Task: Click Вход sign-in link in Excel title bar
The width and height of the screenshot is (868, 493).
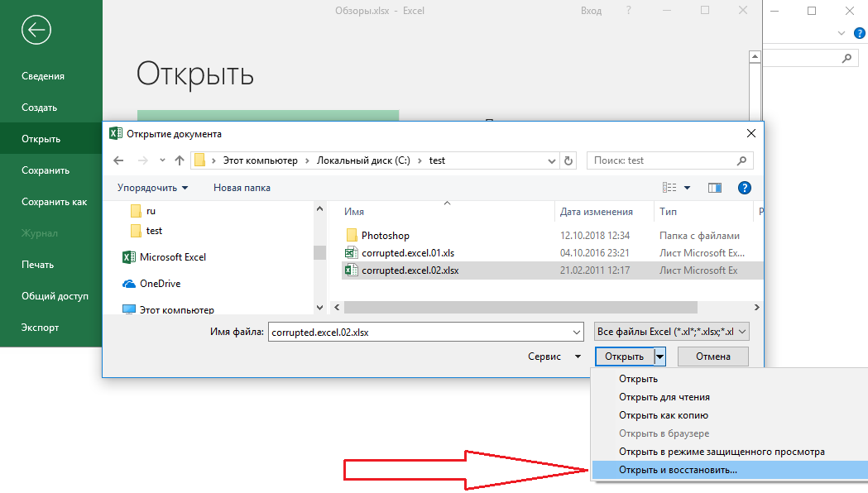Action: (x=591, y=11)
